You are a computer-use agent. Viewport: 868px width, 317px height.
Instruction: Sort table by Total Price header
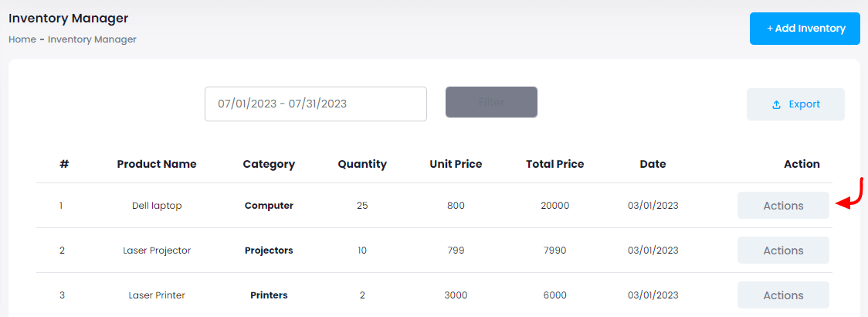click(x=554, y=164)
